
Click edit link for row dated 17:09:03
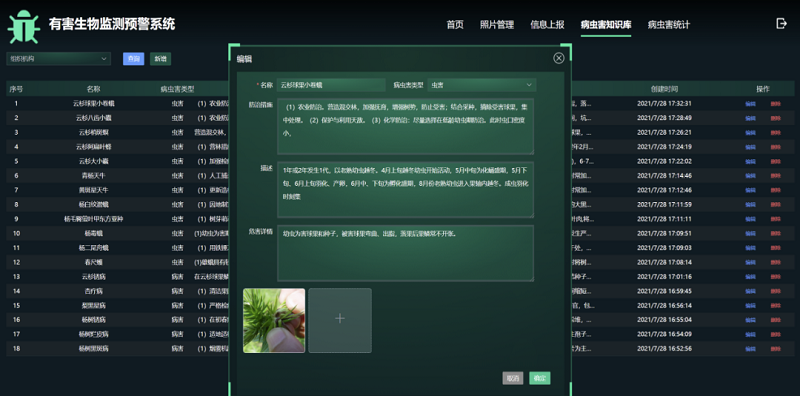click(751, 248)
